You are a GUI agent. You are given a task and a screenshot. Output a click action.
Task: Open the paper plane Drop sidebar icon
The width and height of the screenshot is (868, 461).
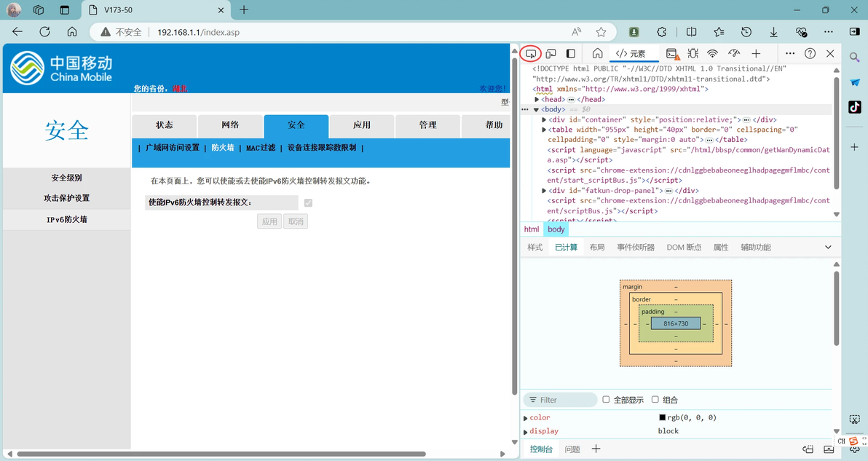(855, 82)
